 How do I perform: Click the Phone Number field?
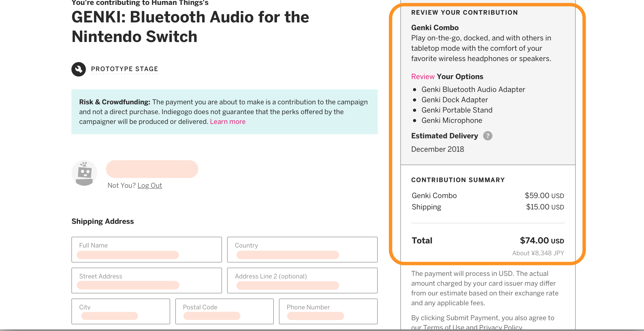pyautogui.click(x=328, y=311)
